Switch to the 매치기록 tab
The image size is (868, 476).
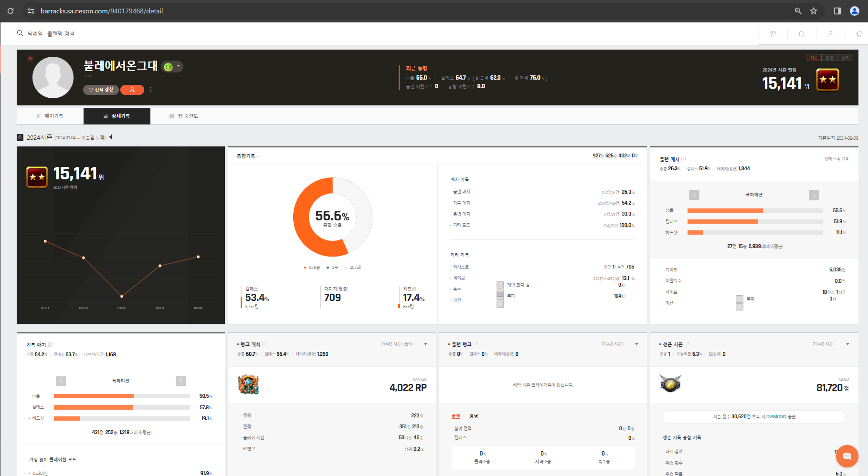tap(50, 116)
